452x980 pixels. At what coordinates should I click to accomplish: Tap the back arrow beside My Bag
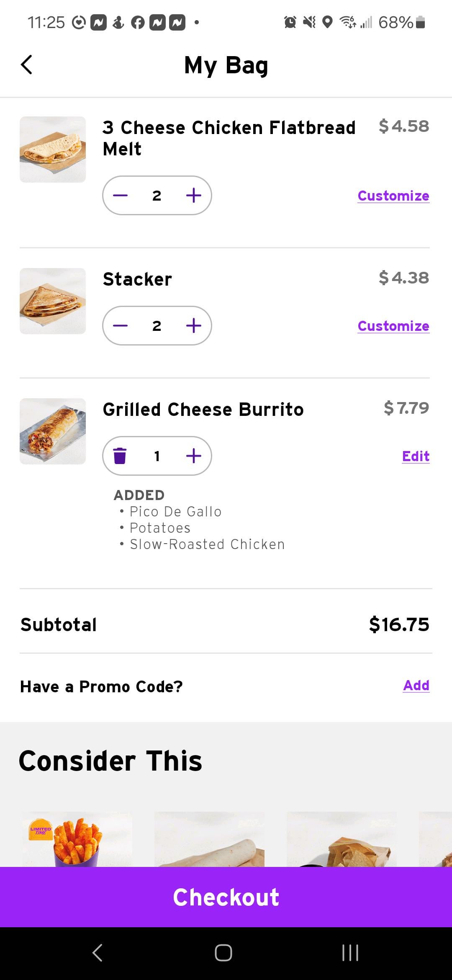coord(26,65)
